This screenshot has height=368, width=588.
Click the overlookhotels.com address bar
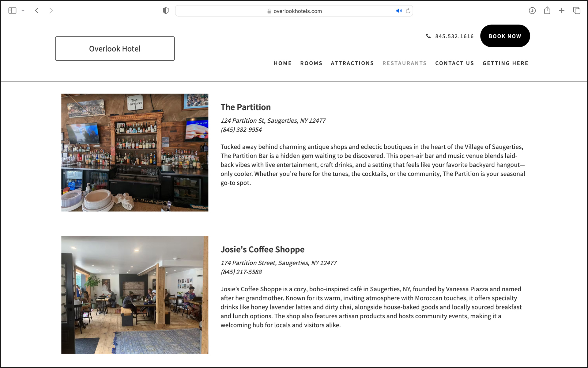click(294, 11)
